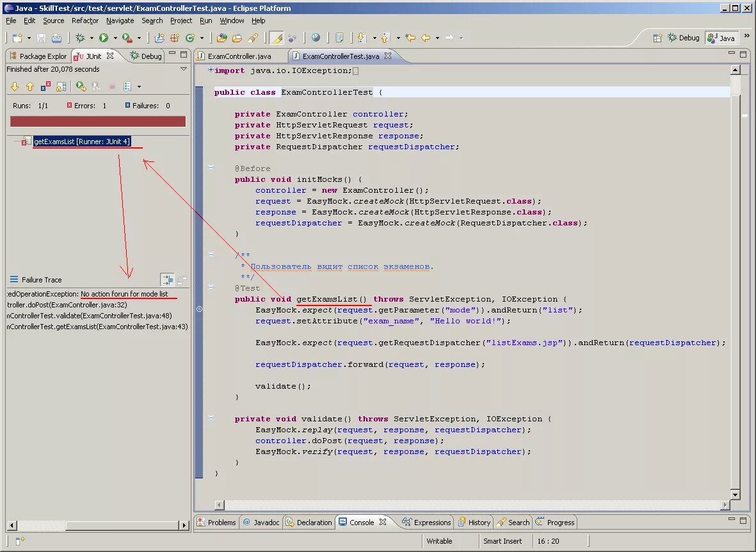This screenshot has width=756, height=552.
Task: Click the Back navigation yellow arrow
Action: 426,38
